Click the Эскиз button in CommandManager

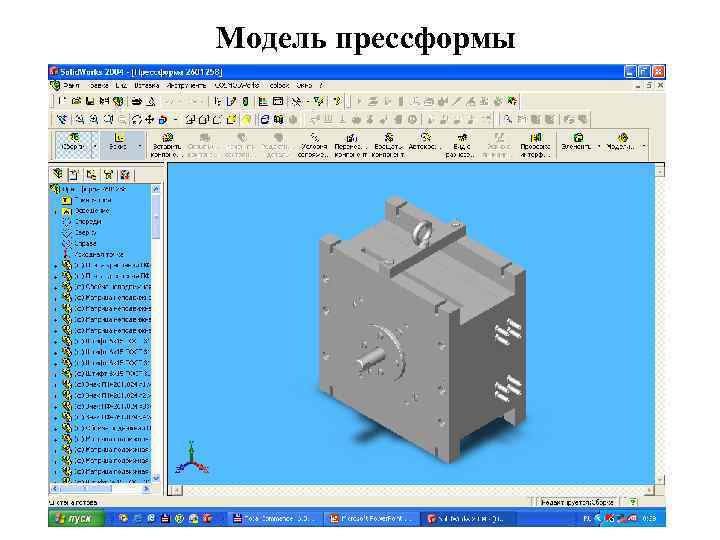pyautogui.click(x=118, y=143)
